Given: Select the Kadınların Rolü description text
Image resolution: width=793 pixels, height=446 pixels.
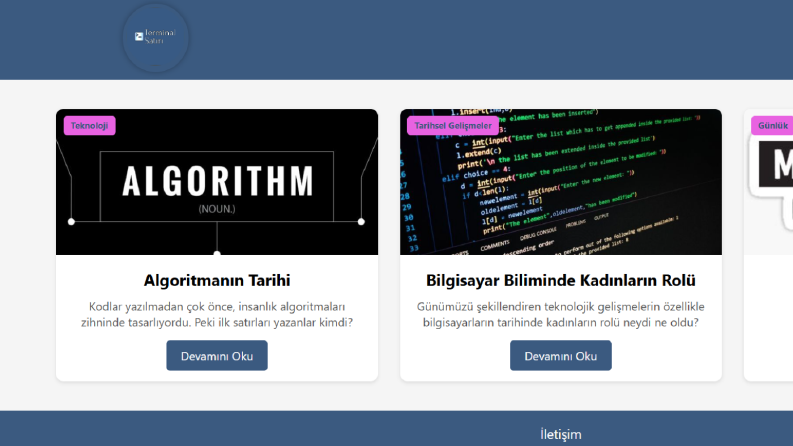Looking at the screenshot, I should coord(561,315).
